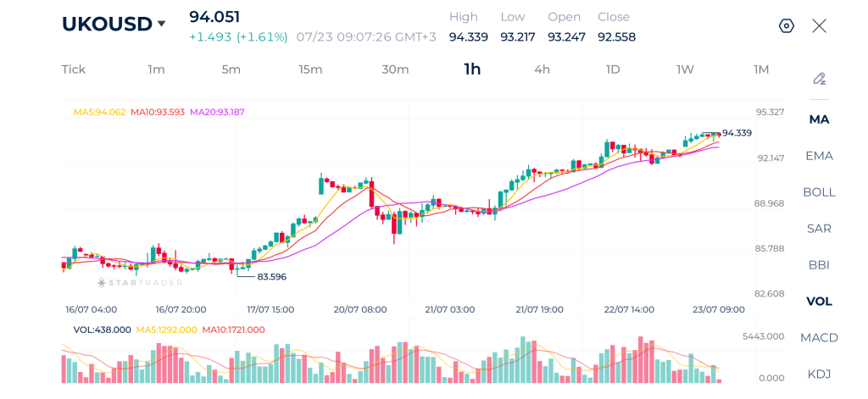This screenshot has width=868, height=399.
Task: Click the volume MA5:1292.000 label
Action: [x=167, y=330]
